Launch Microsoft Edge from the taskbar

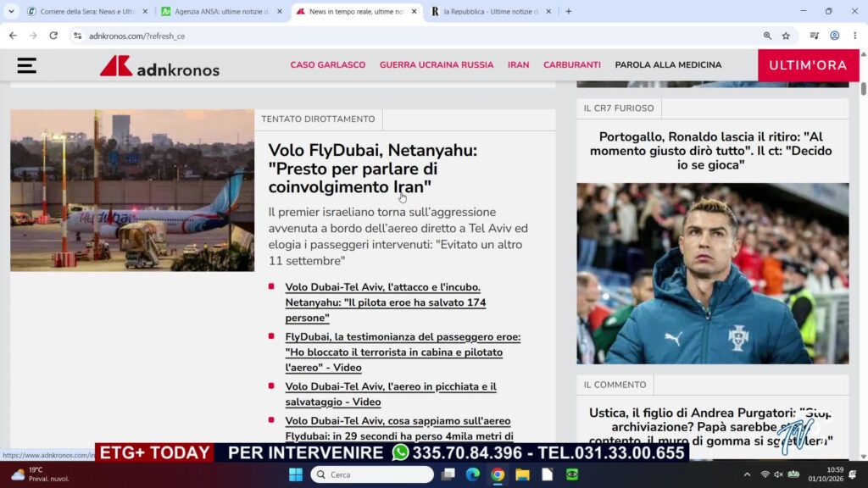coord(473,474)
